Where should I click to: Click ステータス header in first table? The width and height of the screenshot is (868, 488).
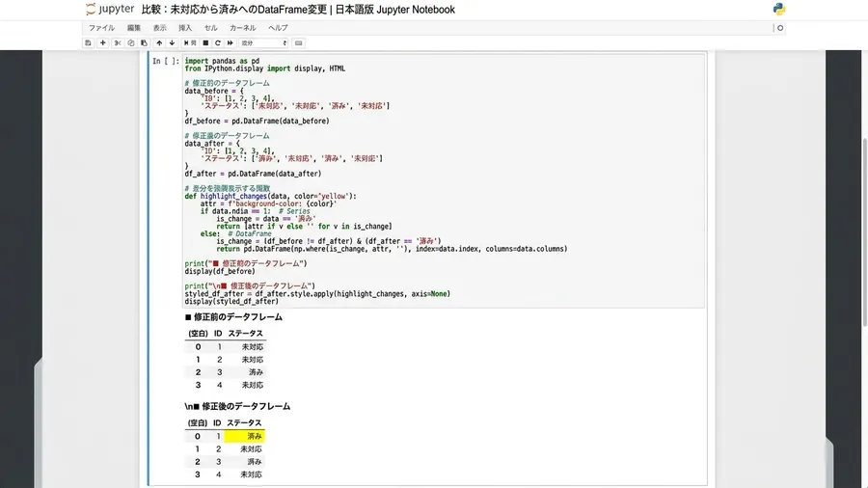pyautogui.click(x=245, y=333)
